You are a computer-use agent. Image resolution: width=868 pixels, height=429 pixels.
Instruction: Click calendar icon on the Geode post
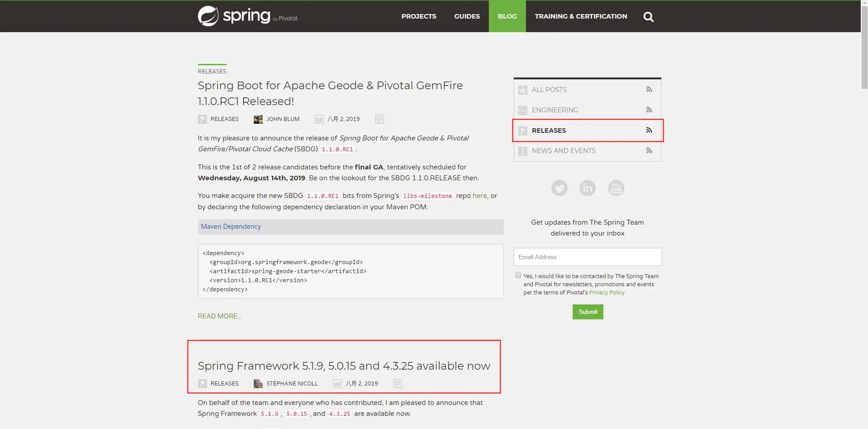click(319, 119)
